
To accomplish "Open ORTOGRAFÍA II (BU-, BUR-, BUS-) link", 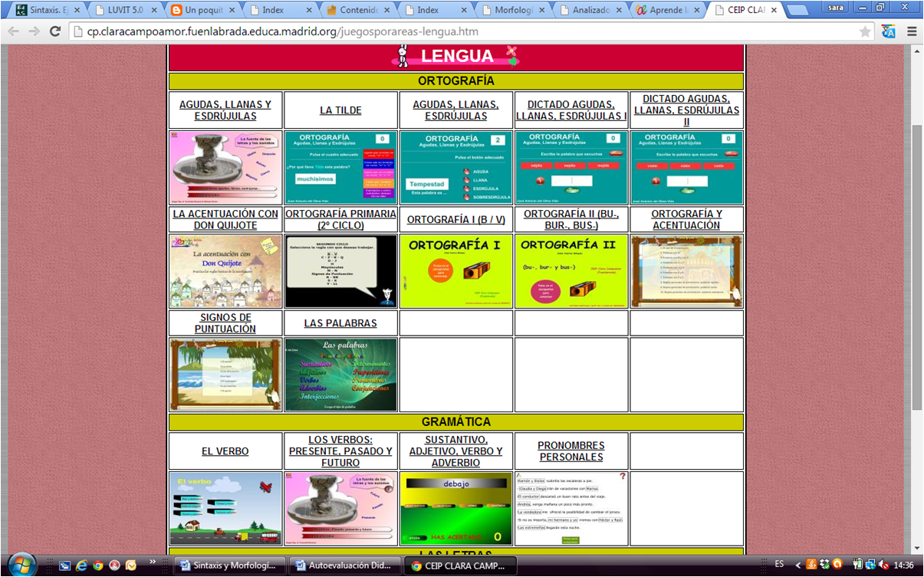I will 571,220.
